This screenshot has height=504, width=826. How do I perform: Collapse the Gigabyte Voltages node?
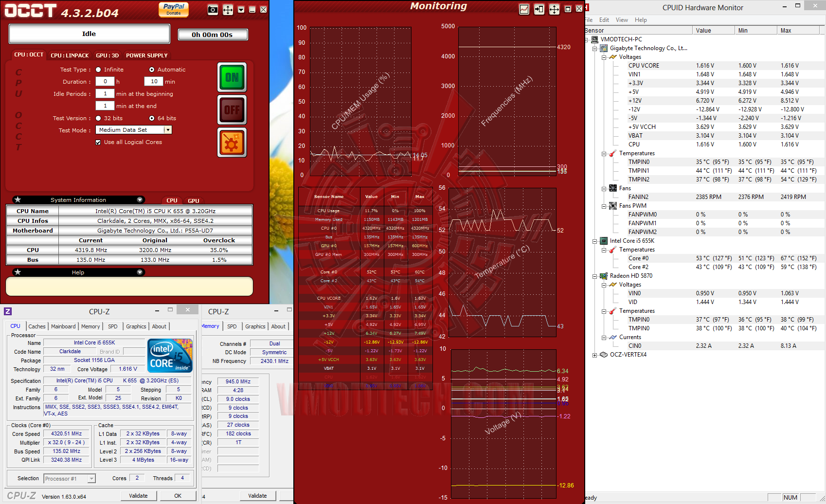(604, 57)
